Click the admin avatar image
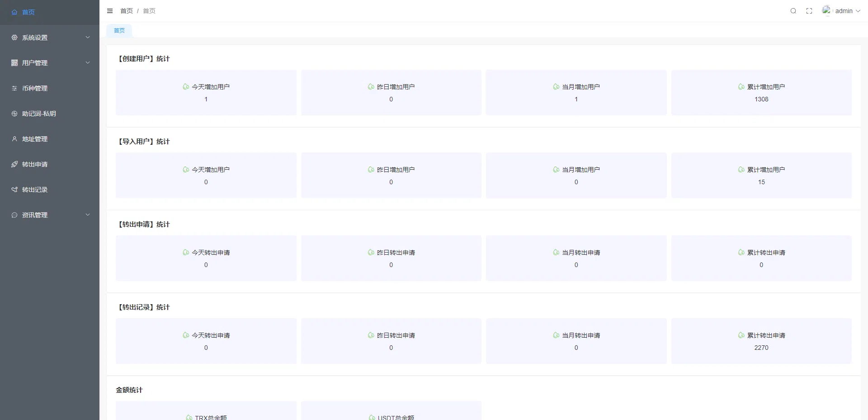The image size is (868, 420). (x=826, y=10)
